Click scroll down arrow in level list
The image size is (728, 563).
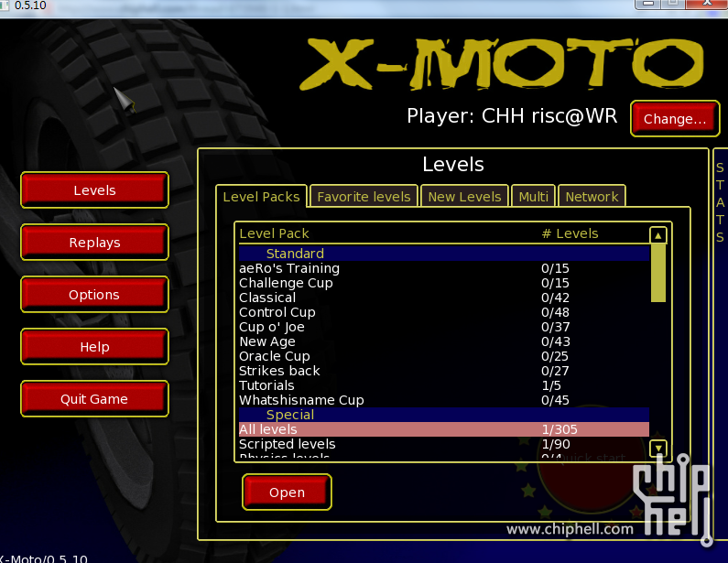657,449
